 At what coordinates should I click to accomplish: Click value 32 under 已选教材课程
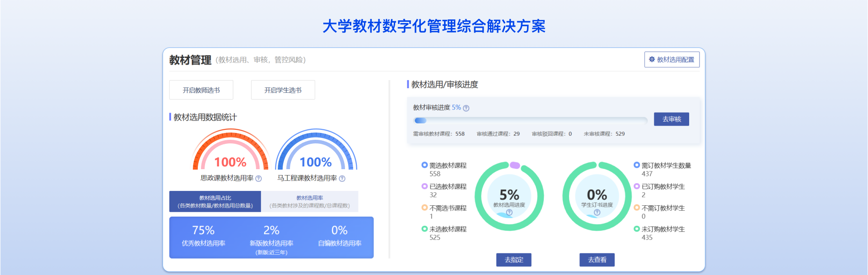(433, 195)
